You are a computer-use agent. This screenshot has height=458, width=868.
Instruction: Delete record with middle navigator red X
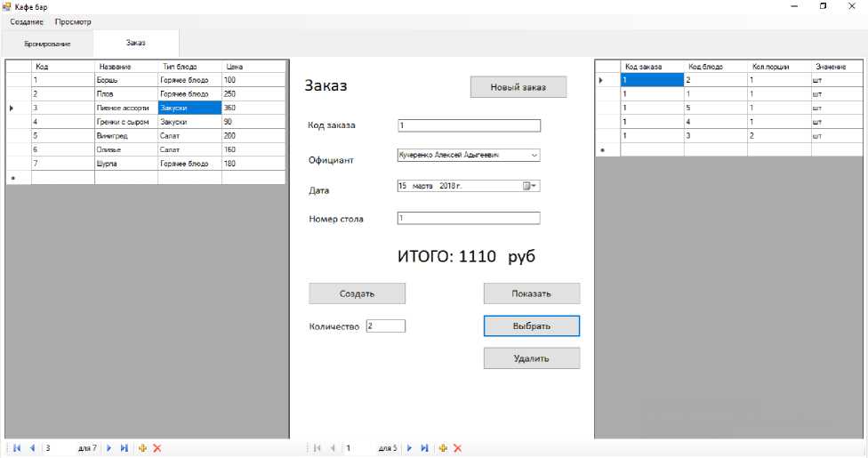[458, 448]
